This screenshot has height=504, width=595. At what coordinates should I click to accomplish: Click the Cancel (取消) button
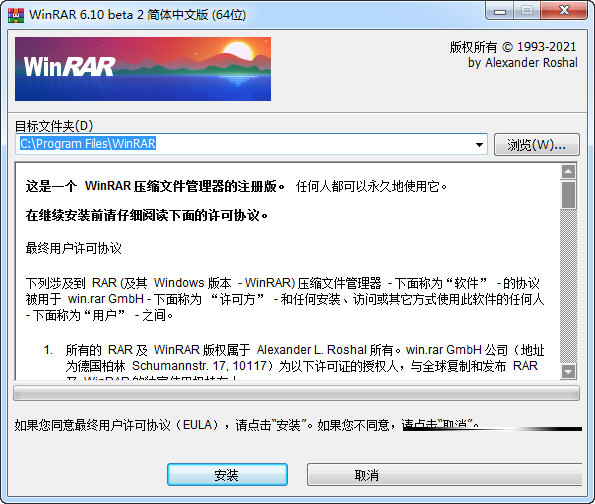click(444, 474)
